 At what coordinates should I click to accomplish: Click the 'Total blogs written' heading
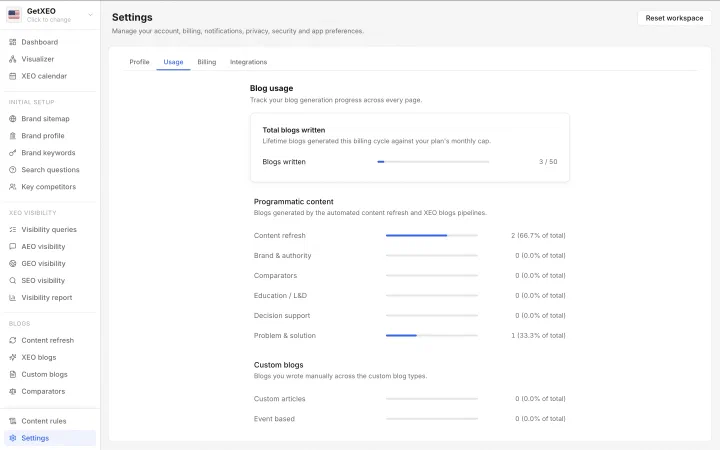(x=293, y=130)
